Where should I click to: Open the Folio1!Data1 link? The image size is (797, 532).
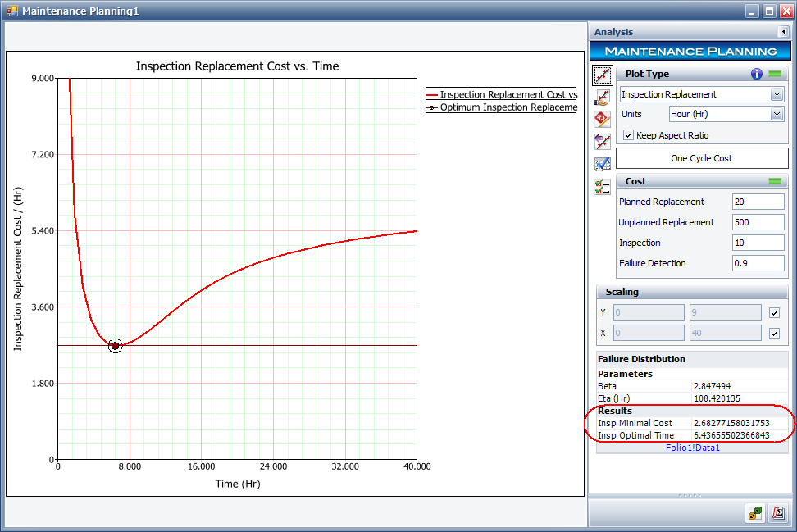(x=693, y=448)
